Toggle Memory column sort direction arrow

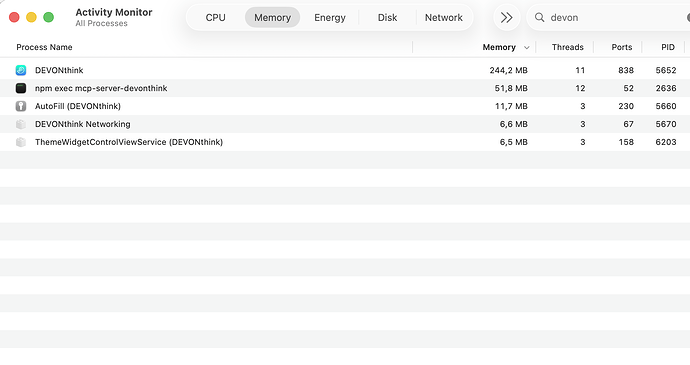click(x=526, y=48)
